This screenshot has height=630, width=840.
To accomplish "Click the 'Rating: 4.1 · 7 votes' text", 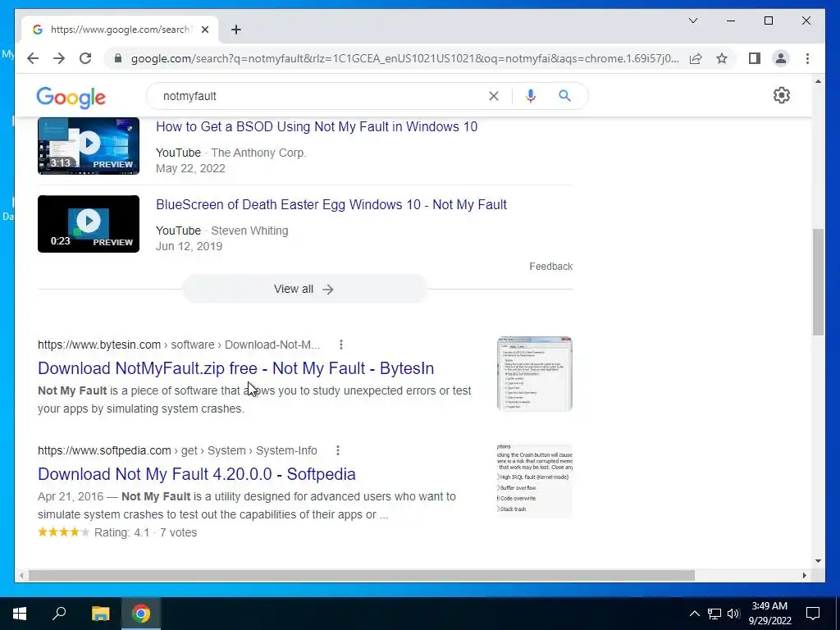I will click(146, 532).
